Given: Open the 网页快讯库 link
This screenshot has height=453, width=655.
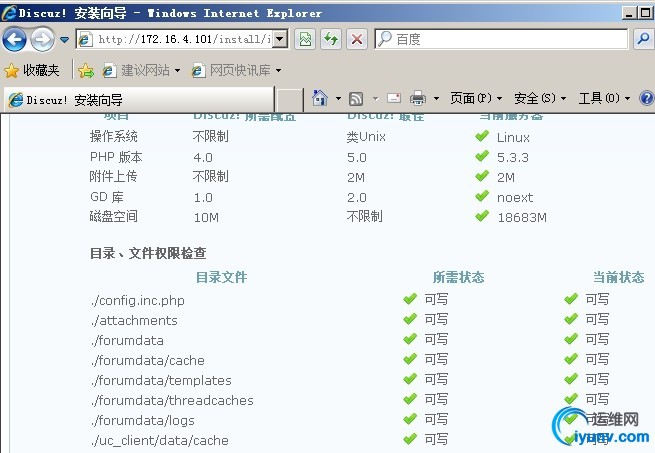Looking at the screenshot, I should pos(231,70).
